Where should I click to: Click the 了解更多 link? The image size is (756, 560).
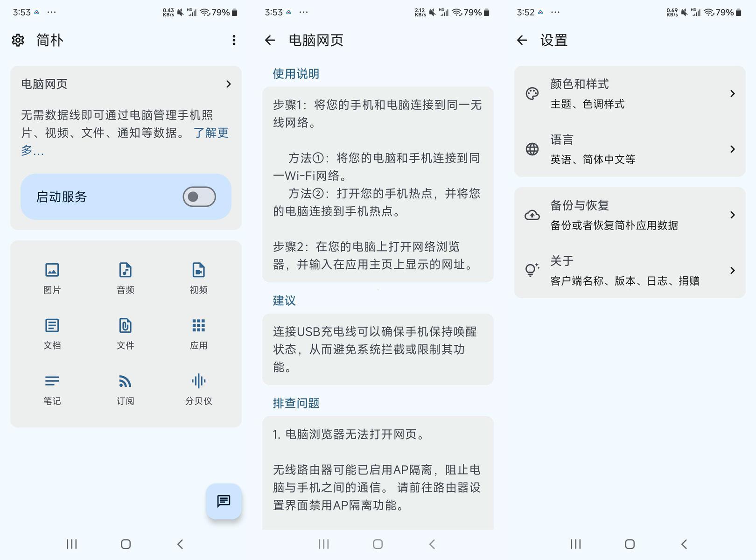(x=211, y=133)
